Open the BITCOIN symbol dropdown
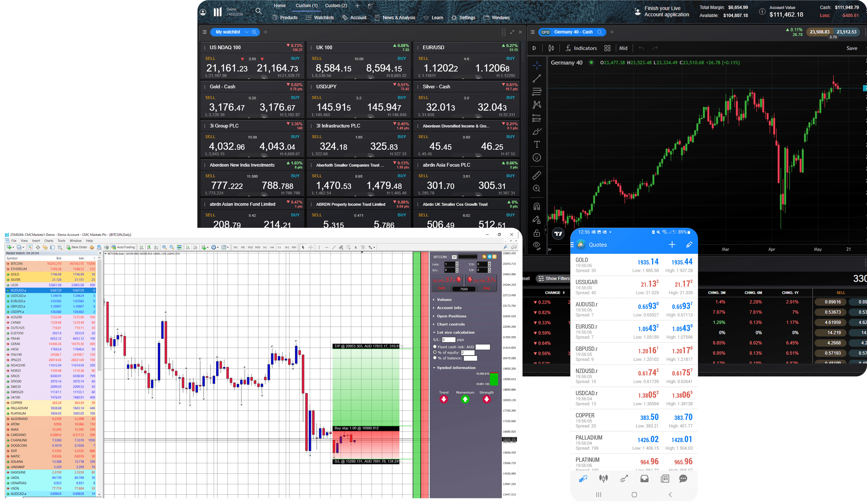867x504 pixels. [454, 257]
